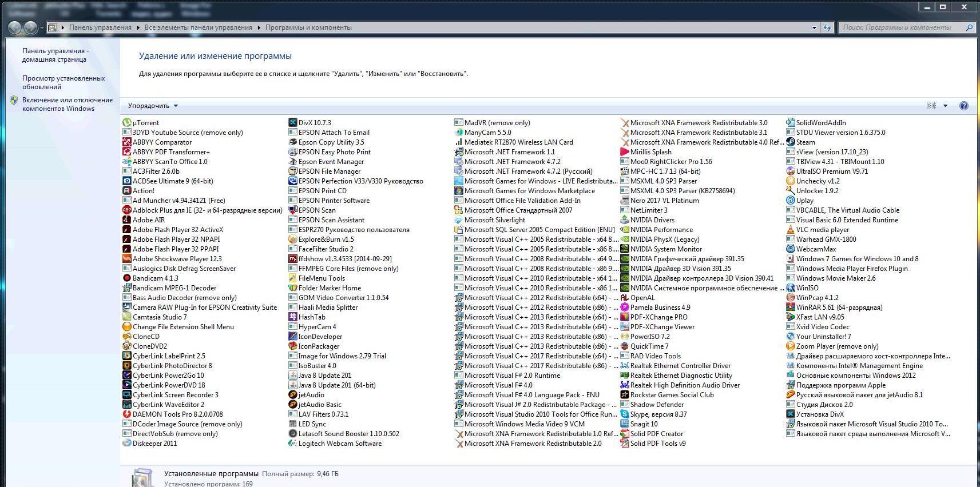Click the CyberLink PowerDVD 18 icon
This screenshot has height=487, width=980.
127,385
